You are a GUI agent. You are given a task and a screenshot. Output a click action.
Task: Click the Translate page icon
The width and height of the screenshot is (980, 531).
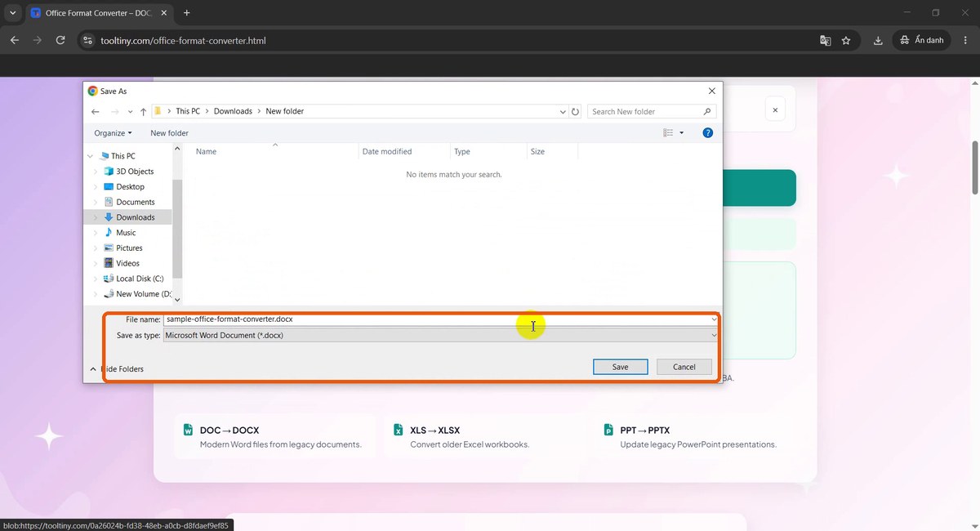tap(825, 40)
